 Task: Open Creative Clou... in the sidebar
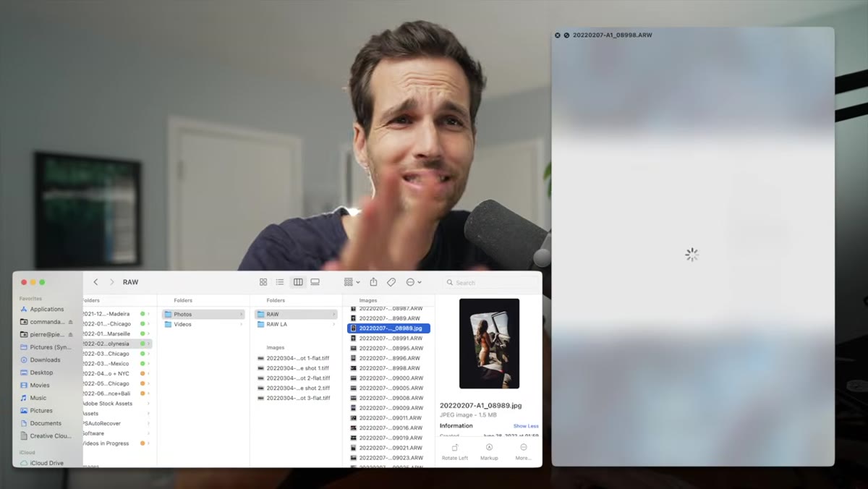click(x=47, y=436)
